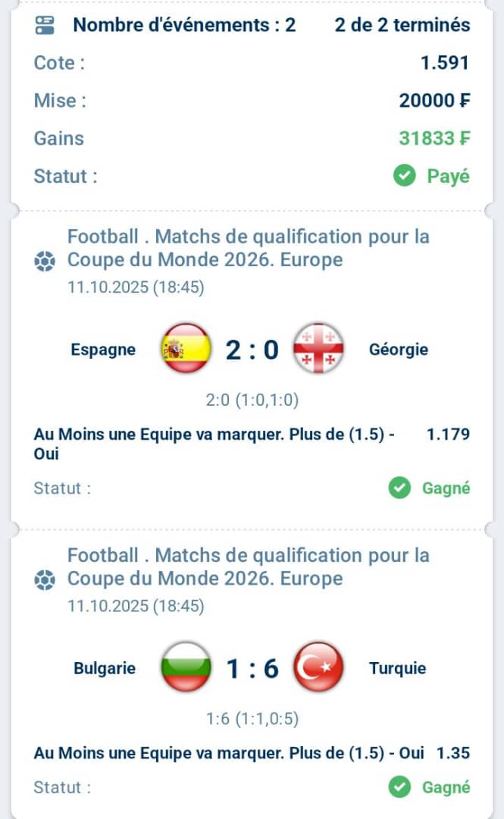Click Gagné checkmark for Bulgarie–Turquie bet
The image size is (504, 819).
(x=399, y=788)
